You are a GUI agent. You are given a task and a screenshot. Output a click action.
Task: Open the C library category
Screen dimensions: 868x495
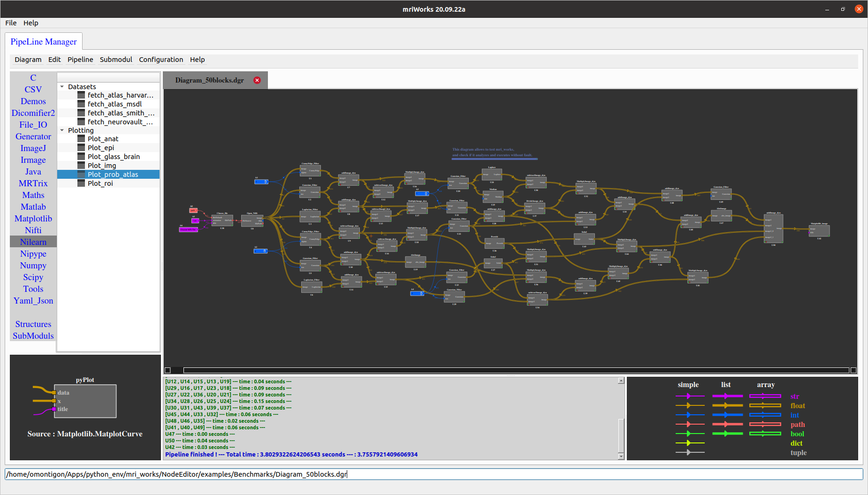[x=33, y=78]
